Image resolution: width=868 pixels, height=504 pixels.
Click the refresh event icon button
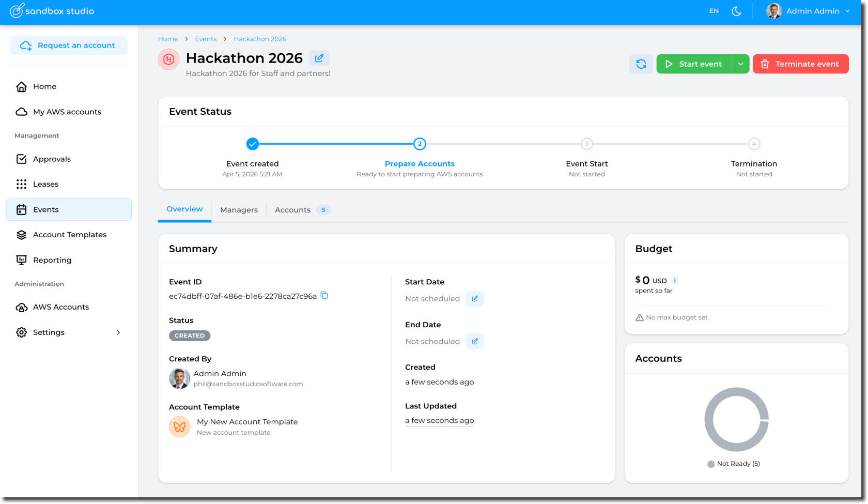[x=641, y=64]
